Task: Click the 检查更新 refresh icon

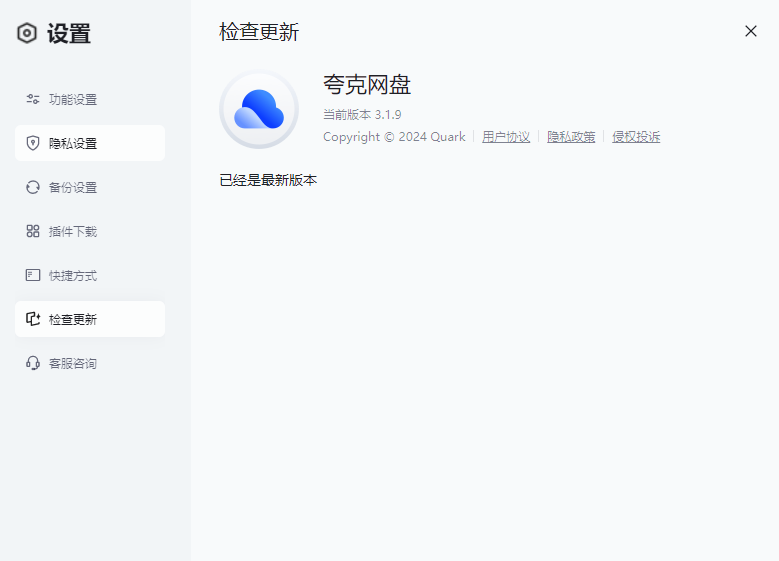Action: pos(33,319)
